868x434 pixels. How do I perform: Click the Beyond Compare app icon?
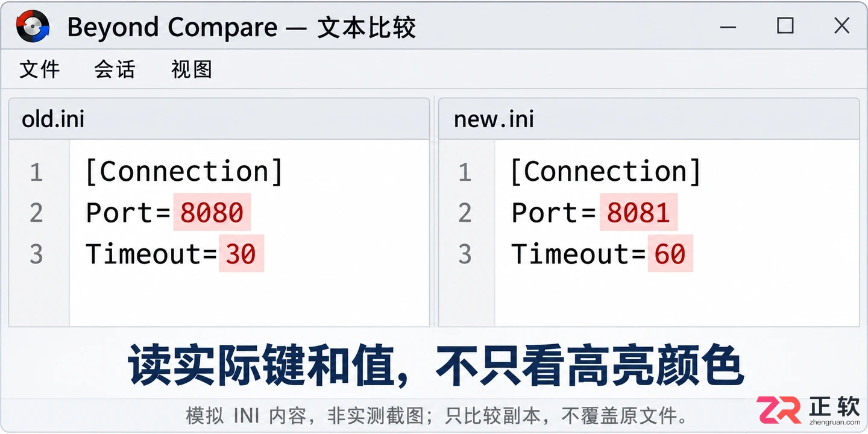tap(33, 27)
